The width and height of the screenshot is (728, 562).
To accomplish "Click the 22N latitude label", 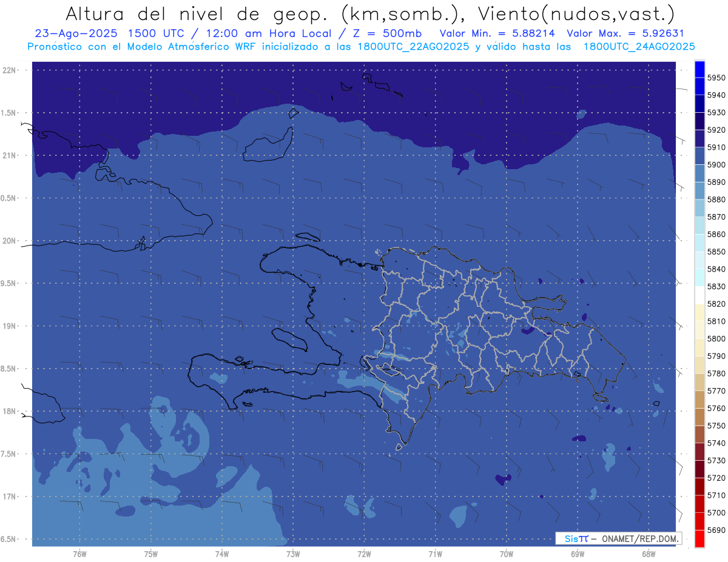I will (x=9, y=70).
